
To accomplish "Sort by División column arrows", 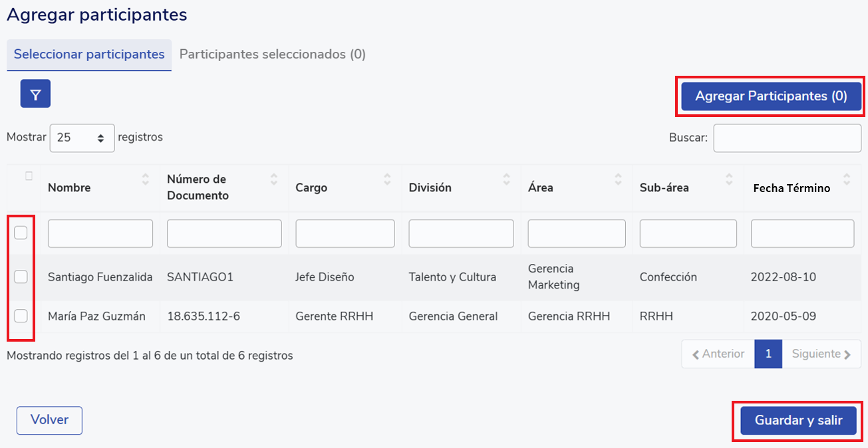I will coord(507,179).
